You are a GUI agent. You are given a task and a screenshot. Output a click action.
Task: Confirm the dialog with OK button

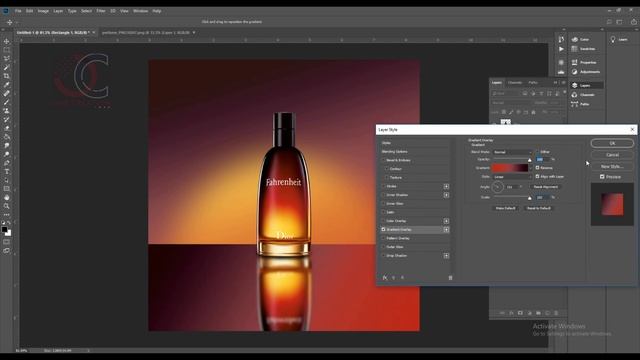point(612,143)
